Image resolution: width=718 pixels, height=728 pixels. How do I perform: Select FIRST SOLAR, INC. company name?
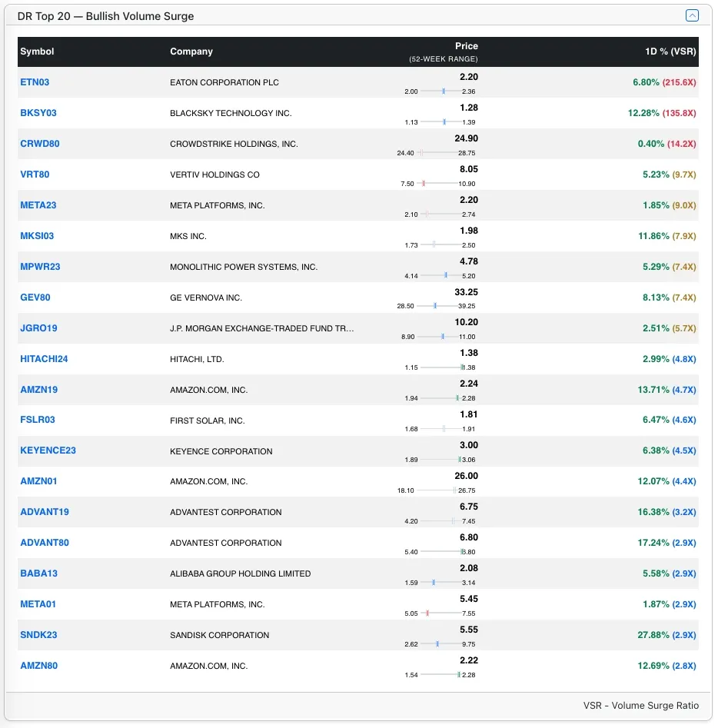[x=207, y=421]
